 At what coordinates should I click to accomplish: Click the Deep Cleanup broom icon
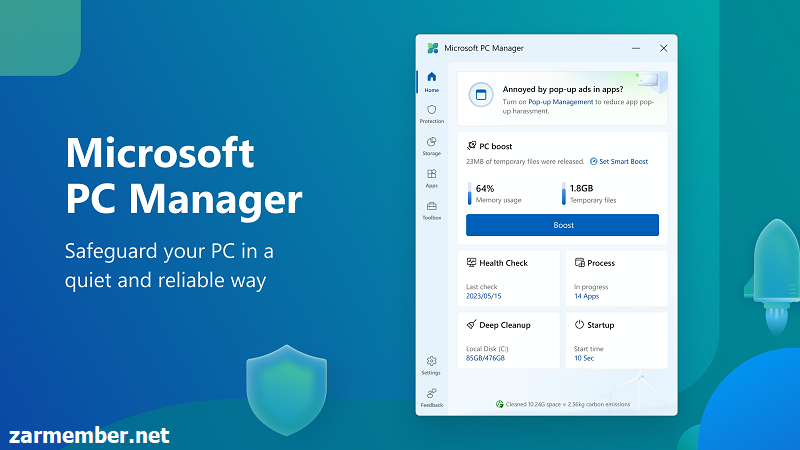(x=471, y=324)
